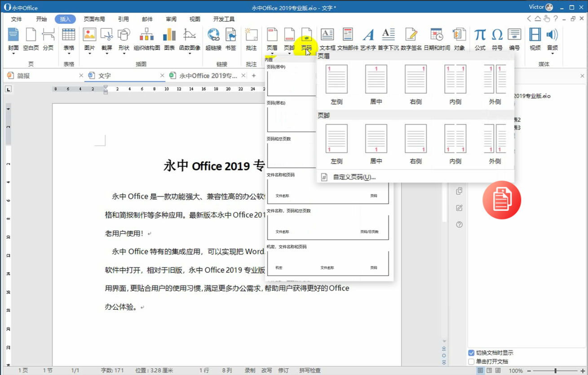Switch to the 页面布局 ribbon tab

(94, 19)
